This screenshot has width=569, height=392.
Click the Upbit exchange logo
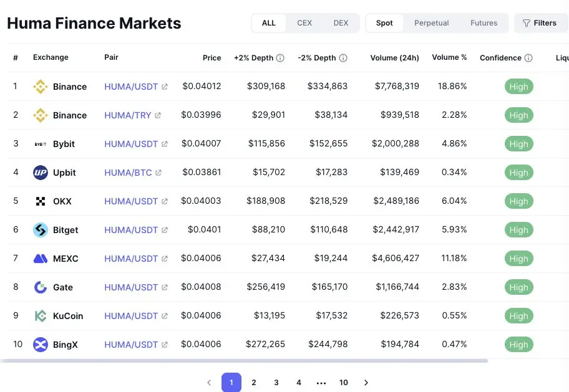41,173
